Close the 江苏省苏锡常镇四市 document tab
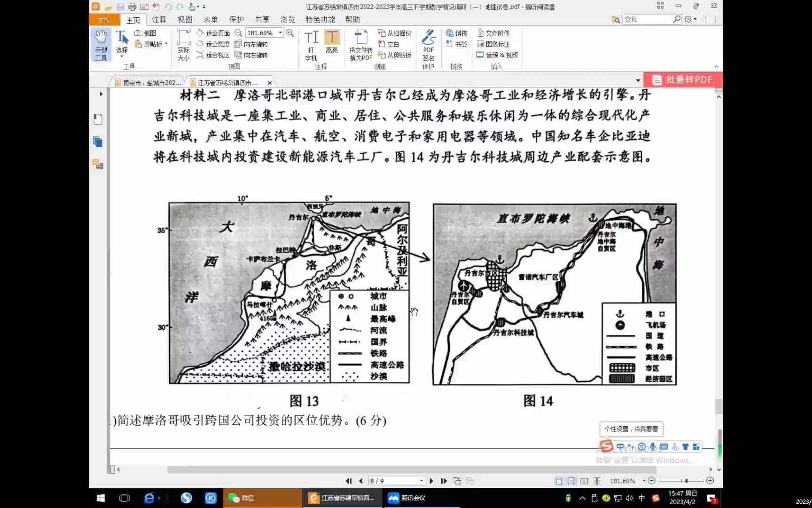The height and width of the screenshot is (508, 812). tap(269, 83)
